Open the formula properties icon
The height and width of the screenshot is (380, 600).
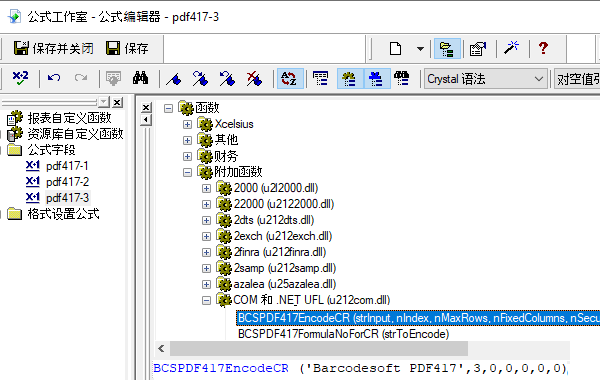point(478,49)
